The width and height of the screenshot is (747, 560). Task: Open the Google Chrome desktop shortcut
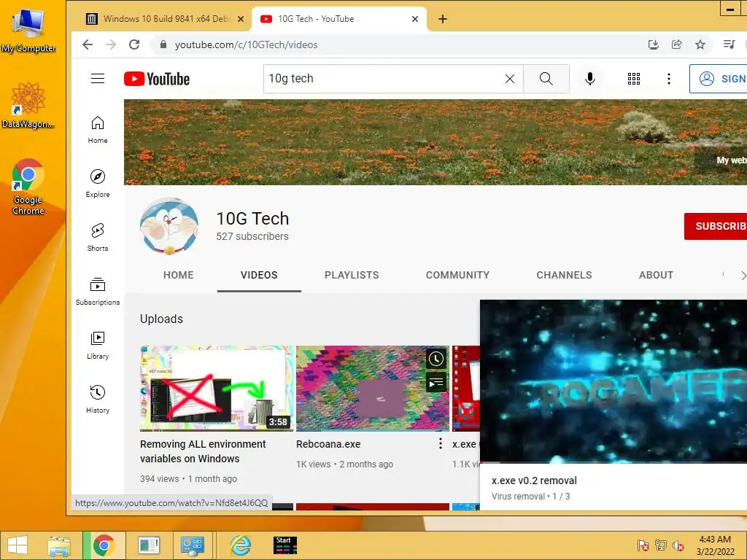[x=28, y=187]
